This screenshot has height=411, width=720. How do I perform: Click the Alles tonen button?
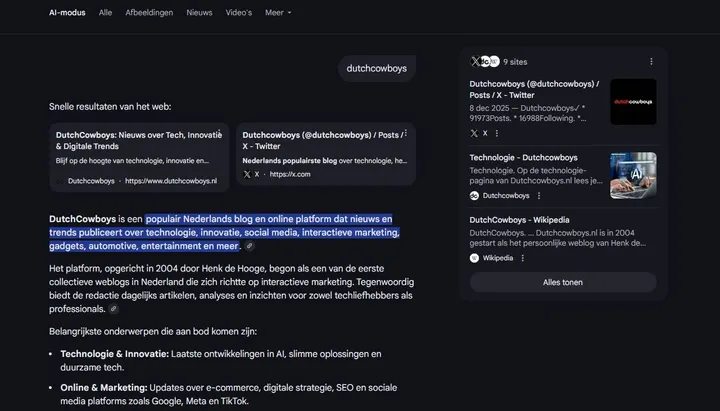pos(563,282)
